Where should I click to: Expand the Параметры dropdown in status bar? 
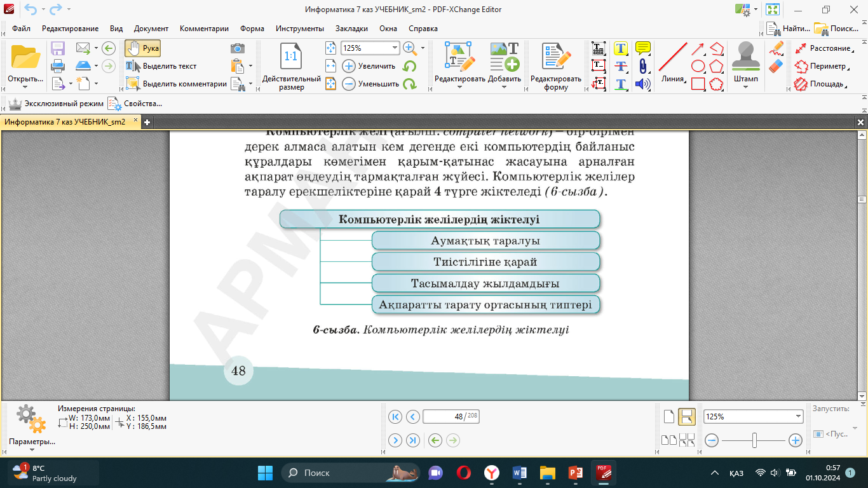(x=32, y=450)
